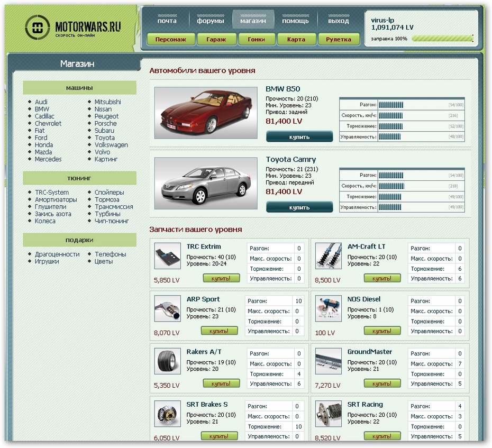
Task: Click the SRT Brakes S disc image
Action: (168, 414)
